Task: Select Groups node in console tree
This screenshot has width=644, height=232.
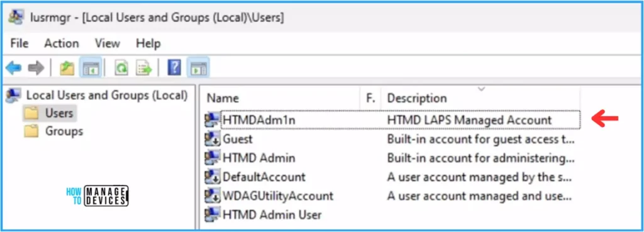Action: (x=64, y=131)
